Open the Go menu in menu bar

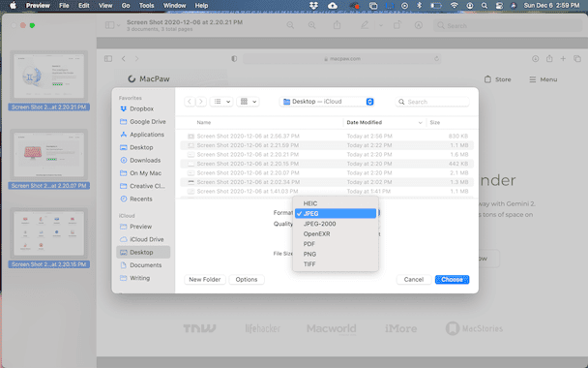(x=126, y=5)
